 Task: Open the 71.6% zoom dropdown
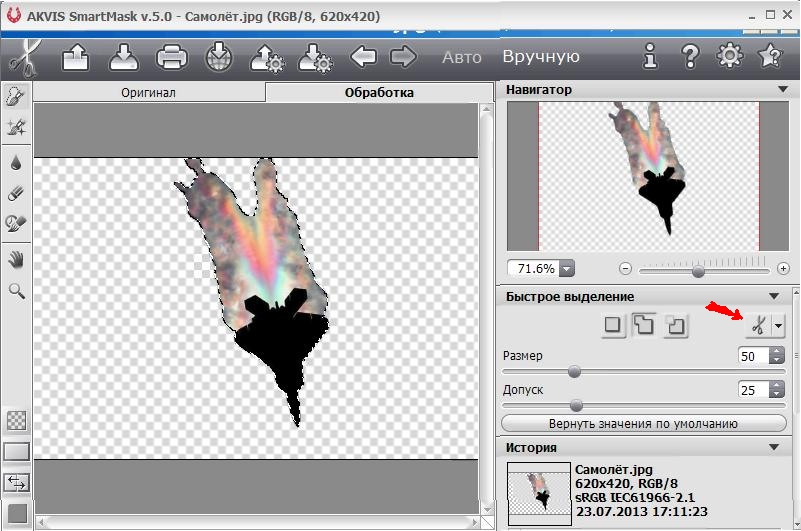tap(567, 268)
